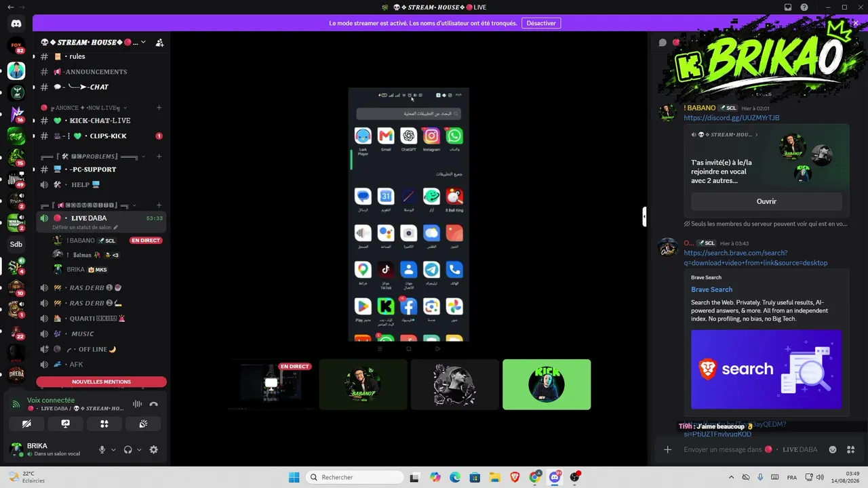The image size is (868, 488).
Task: Join the OFF LINE voice channel
Action: [x=101, y=349]
